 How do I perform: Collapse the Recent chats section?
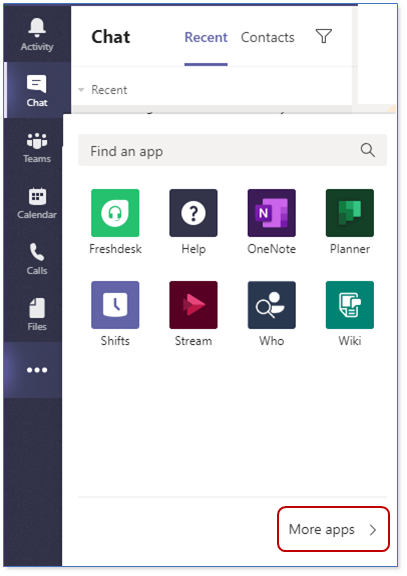tap(81, 90)
